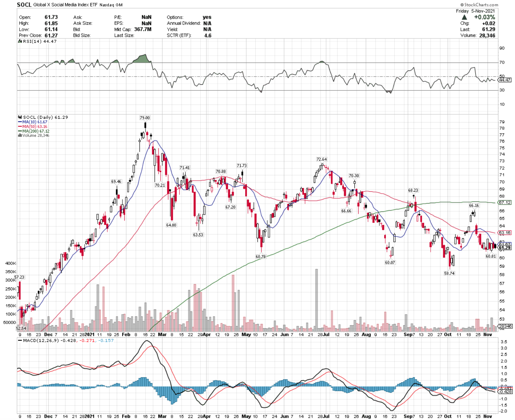Image resolution: width=515 pixels, height=420 pixels.
Task: Click the 67.12 axis tag for MA(200)
Action: click(505, 202)
